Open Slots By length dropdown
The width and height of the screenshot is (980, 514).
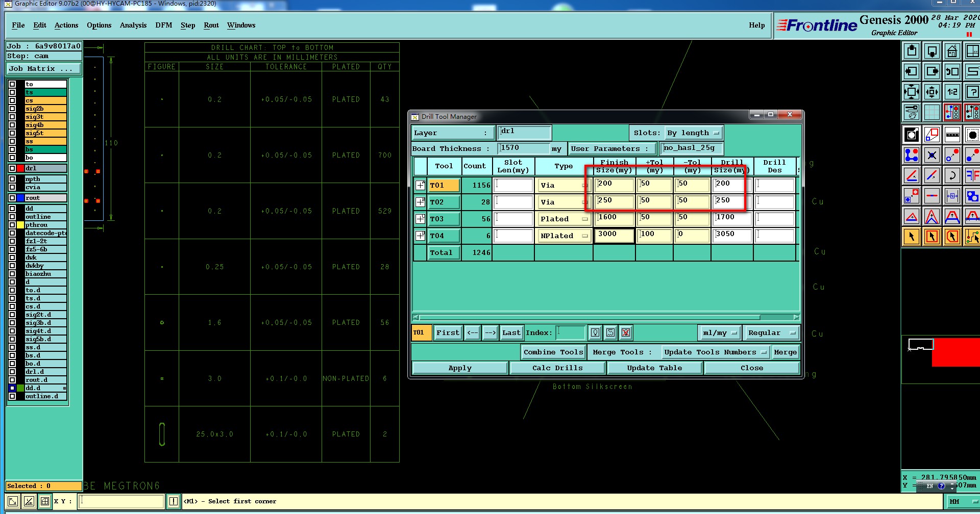(x=694, y=133)
